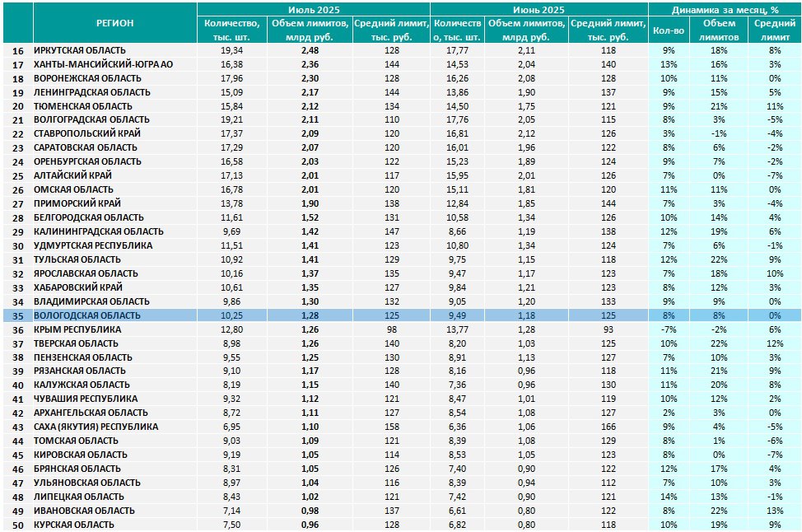Click the -7% quantity change for Крым
This screenshot has height=532, width=802.
669,329
